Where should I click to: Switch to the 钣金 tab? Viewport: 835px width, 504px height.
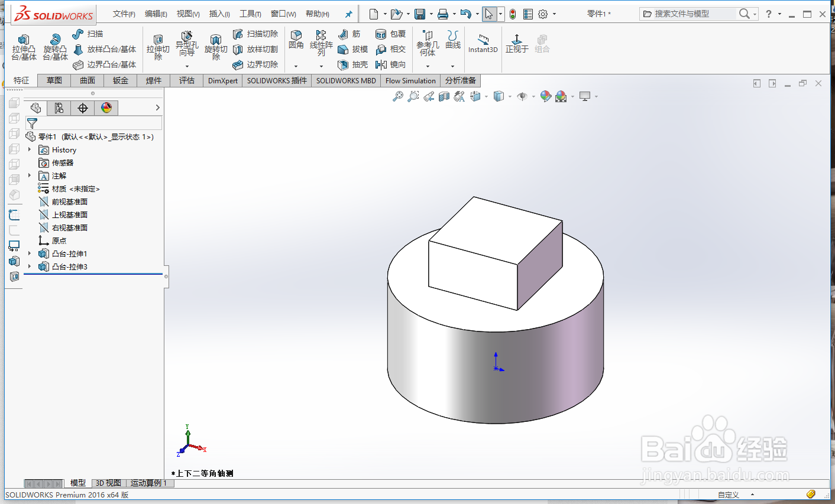[120, 80]
